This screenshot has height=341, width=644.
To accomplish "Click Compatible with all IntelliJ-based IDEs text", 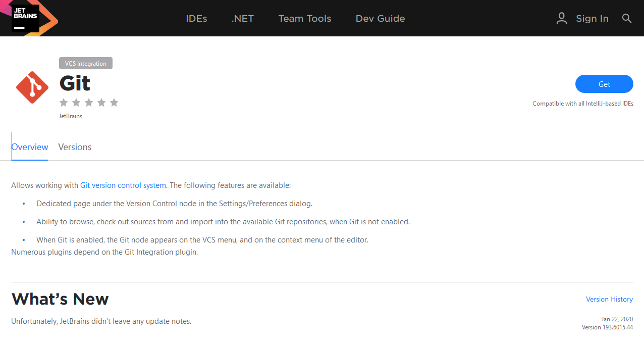I will pos(583,104).
